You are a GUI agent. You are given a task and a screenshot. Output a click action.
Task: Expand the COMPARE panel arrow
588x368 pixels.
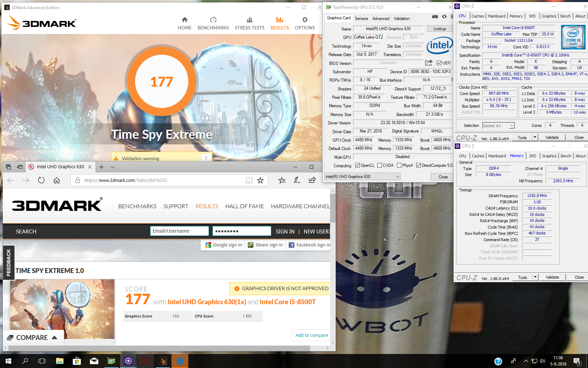pyautogui.click(x=54, y=338)
